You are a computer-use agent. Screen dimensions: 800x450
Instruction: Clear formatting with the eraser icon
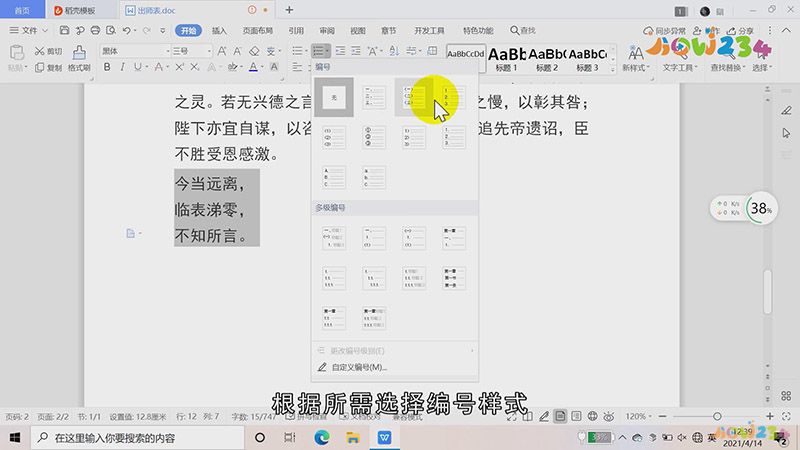(x=254, y=51)
